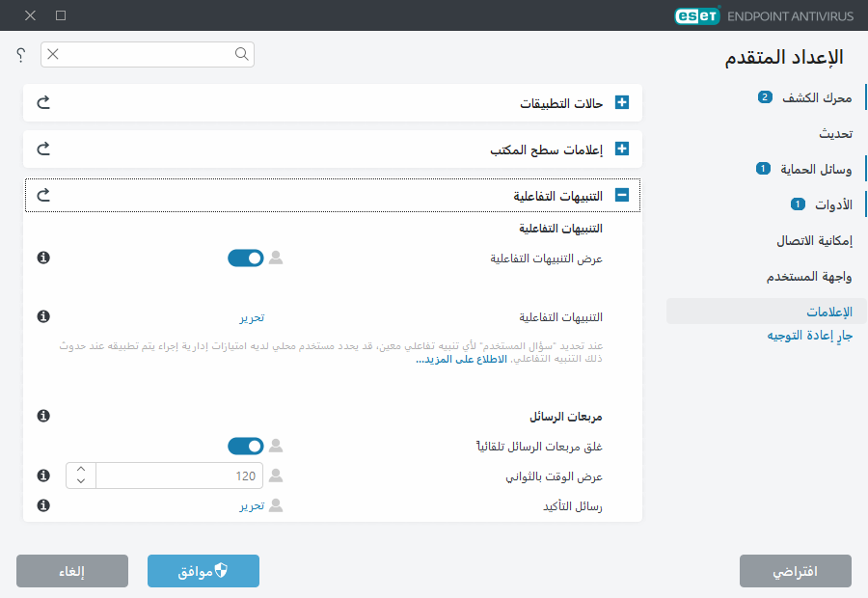
Task: Increase the 120 seconds value with stepper
Action: click(81, 470)
